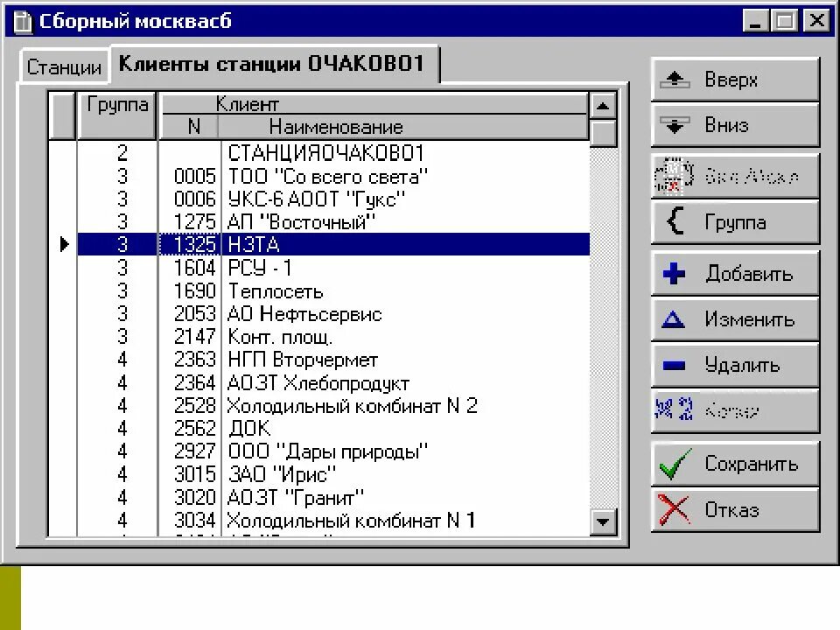
Task: Click client number 0006
Action: click(194, 199)
